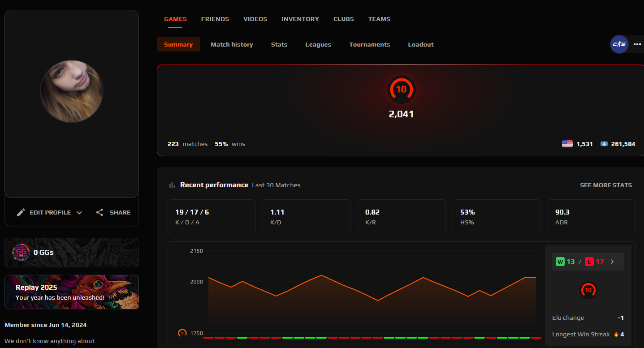This screenshot has width=644, height=348.
Task: Select the US flag icon
Action: (567, 143)
